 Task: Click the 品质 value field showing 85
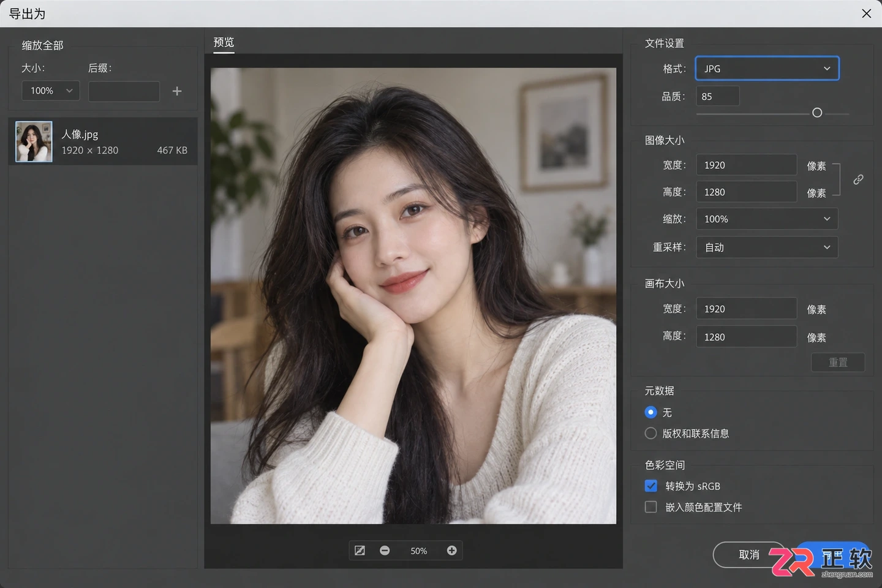[x=718, y=96]
